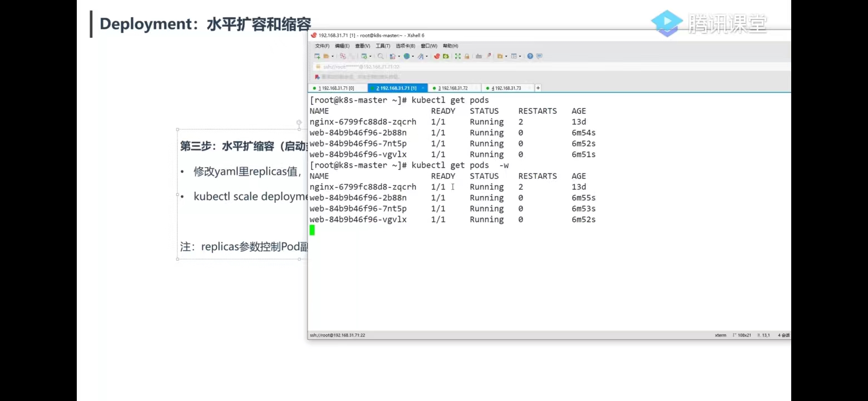868x401 pixels.
Task: Open Help with the blue question icon
Action: 530,56
